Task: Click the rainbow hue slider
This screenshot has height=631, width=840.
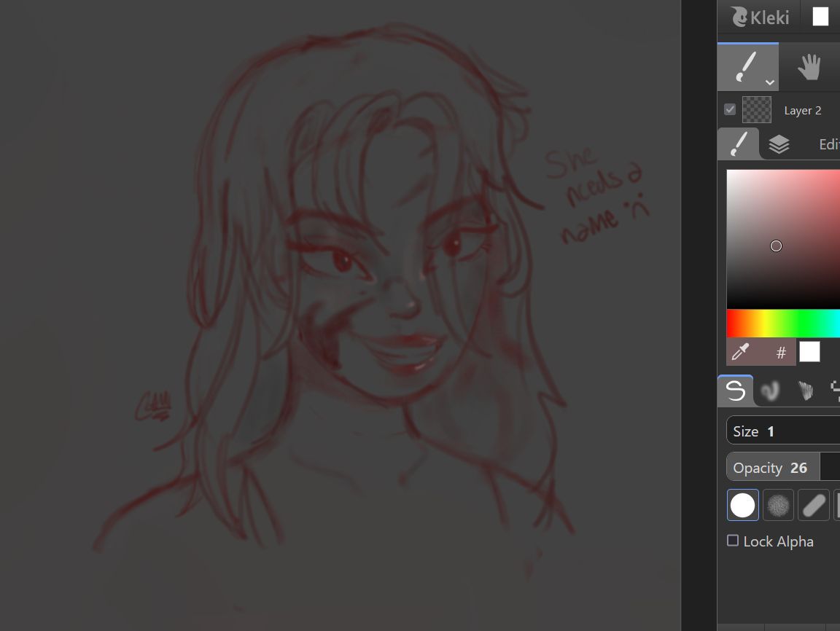Action: pos(782,324)
